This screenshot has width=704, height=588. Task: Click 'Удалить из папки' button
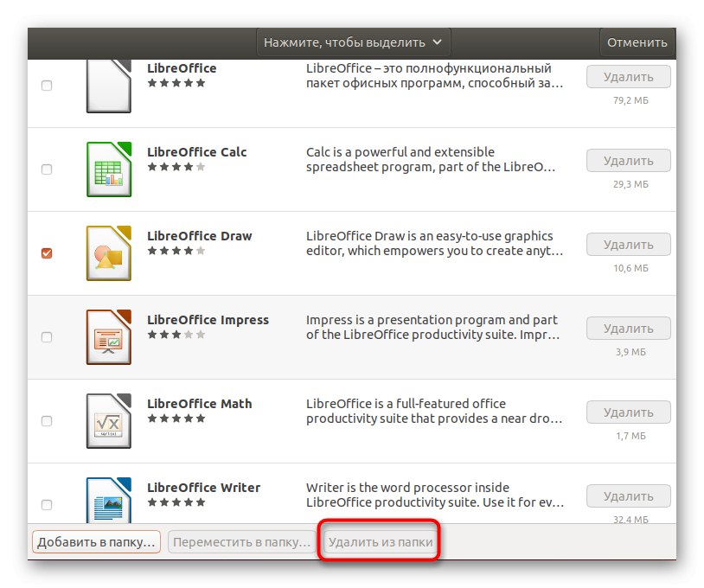381,542
